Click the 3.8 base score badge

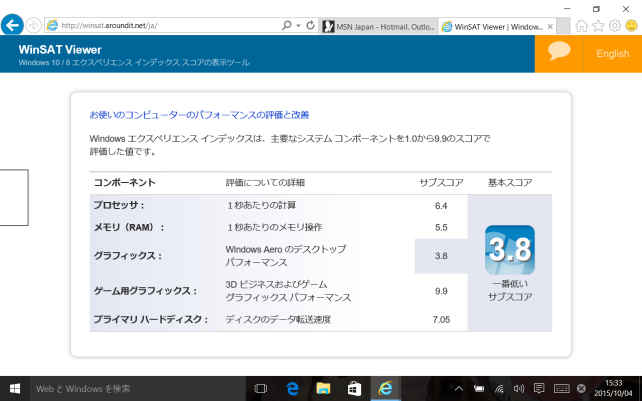510,250
